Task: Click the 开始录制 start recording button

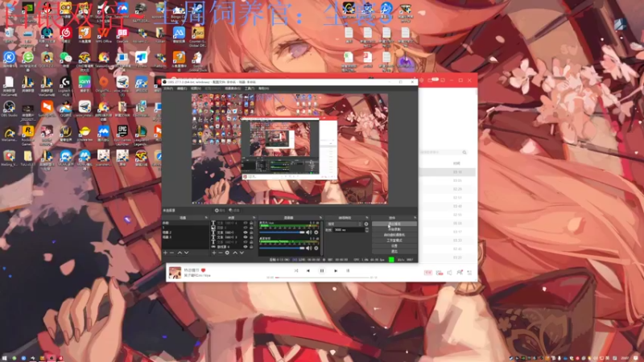Action: pos(394,229)
